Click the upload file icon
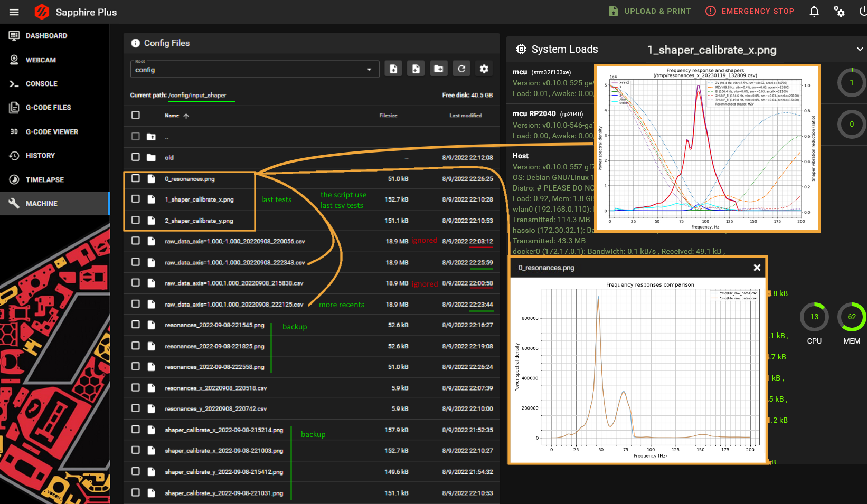This screenshot has width=867, height=504. click(393, 69)
